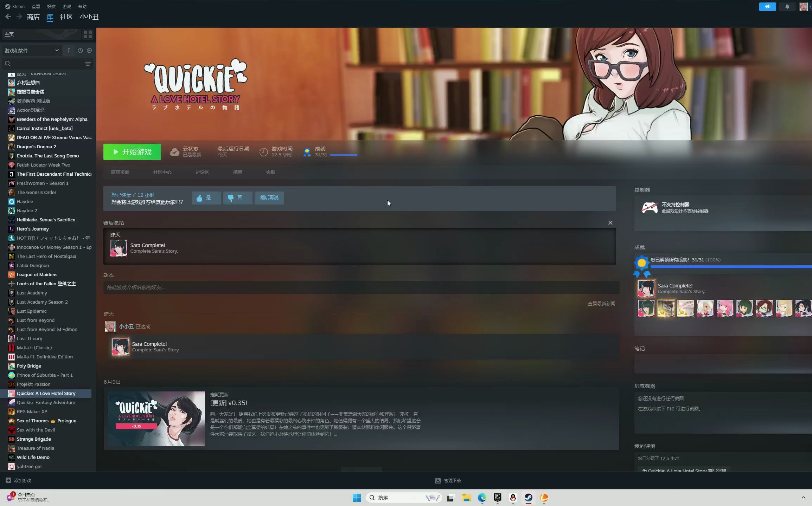Expand the 游戏和软件 dropdown
Viewport: 812px width, 506px height.
[x=32, y=51]
